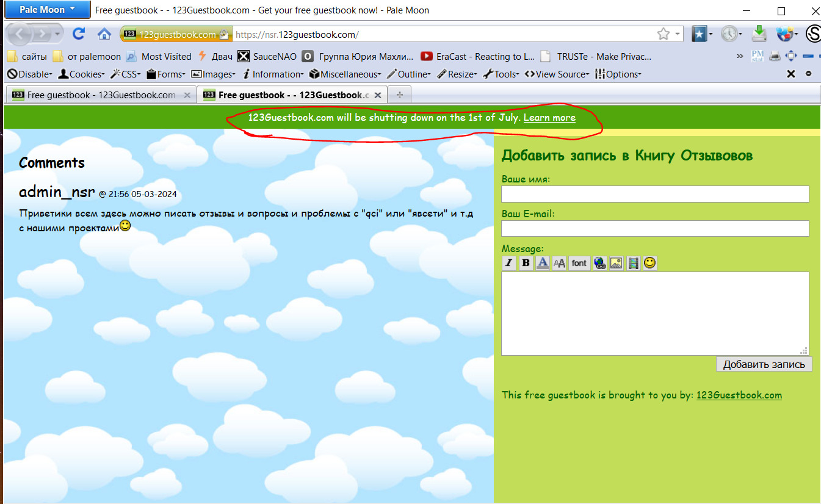Pick a text color for the message

542,263
